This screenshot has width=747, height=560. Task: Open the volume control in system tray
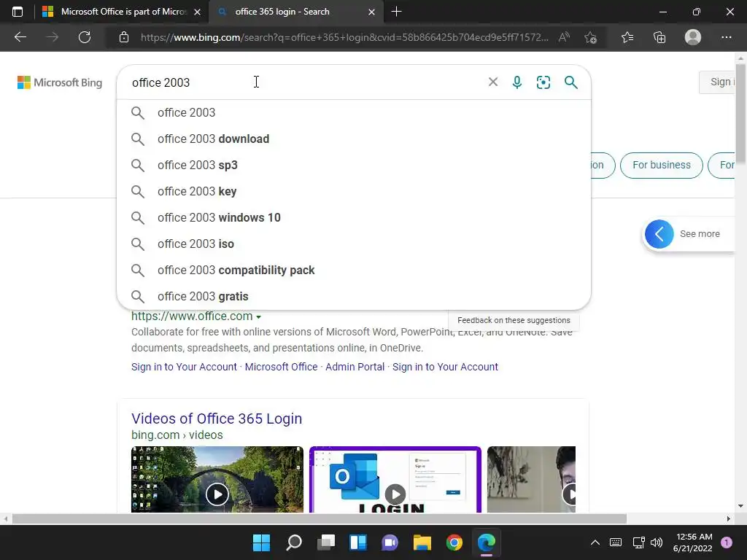(x=657, y=542)
